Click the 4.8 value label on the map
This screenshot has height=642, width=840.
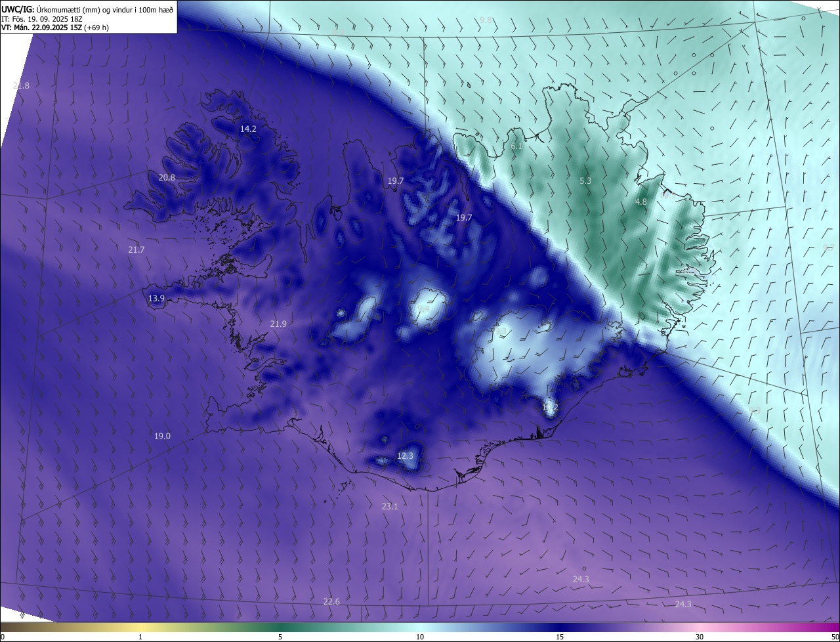point(641,202)
